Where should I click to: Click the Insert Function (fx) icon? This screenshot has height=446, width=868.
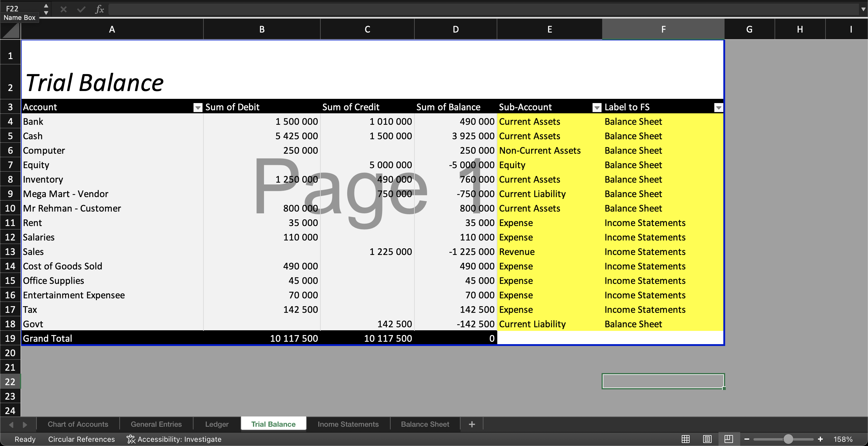[x=99, y=9]
